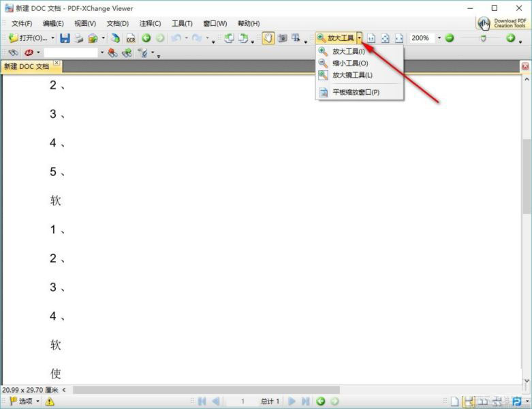The height and width of the screenshot is (409, 532).
Task: Click the find text input box
Action: tap(71, 52)
